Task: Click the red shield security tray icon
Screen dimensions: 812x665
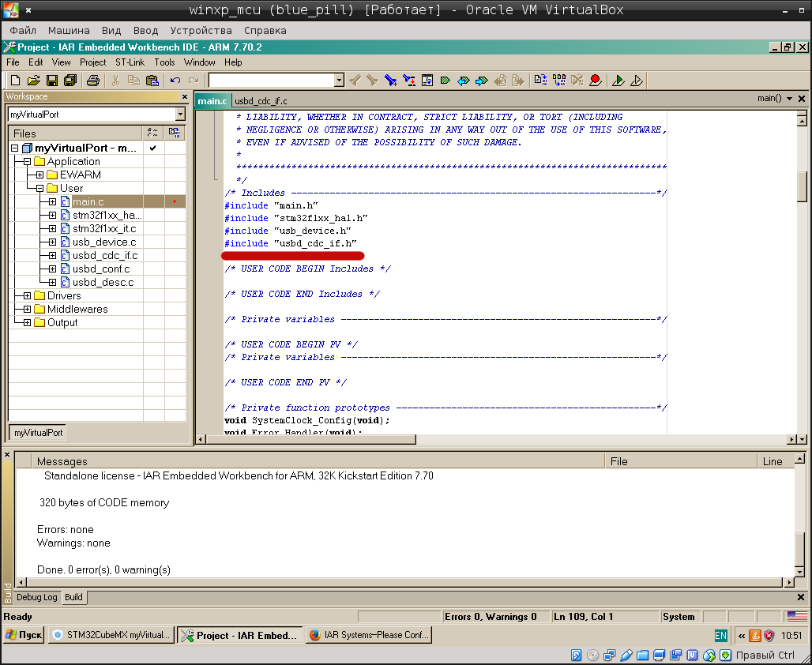Action: pos(769,636)
